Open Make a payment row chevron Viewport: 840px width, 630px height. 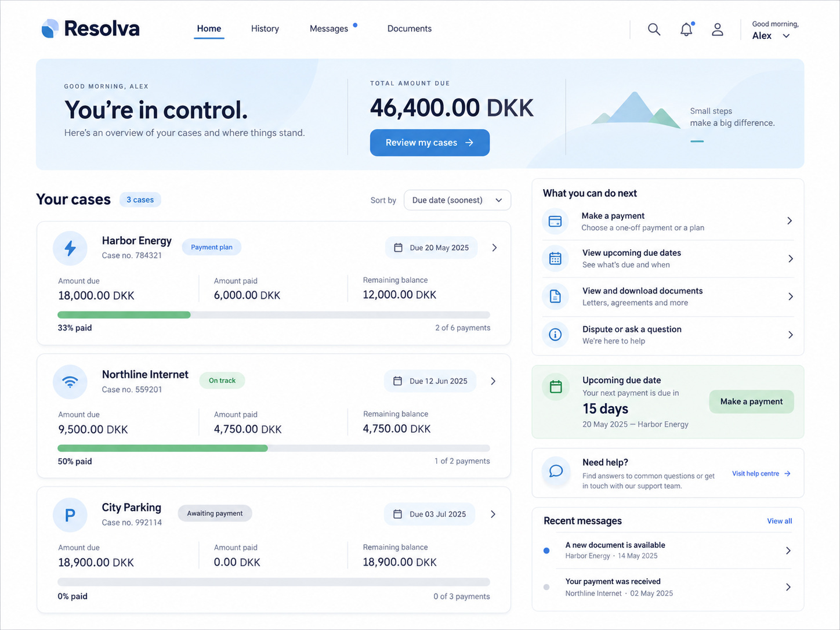point(790,221)
